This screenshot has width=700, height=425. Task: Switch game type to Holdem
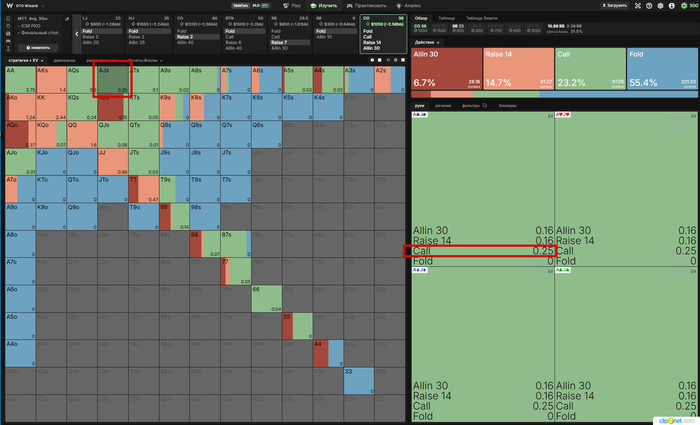pos(241,6)
